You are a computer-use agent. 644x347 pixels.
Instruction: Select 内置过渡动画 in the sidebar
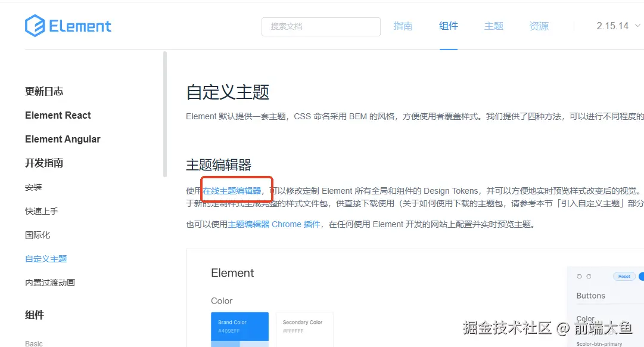tap(49, 283)
